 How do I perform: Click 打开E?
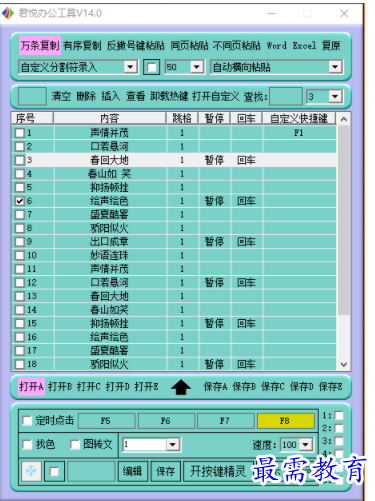coord(146,387)
